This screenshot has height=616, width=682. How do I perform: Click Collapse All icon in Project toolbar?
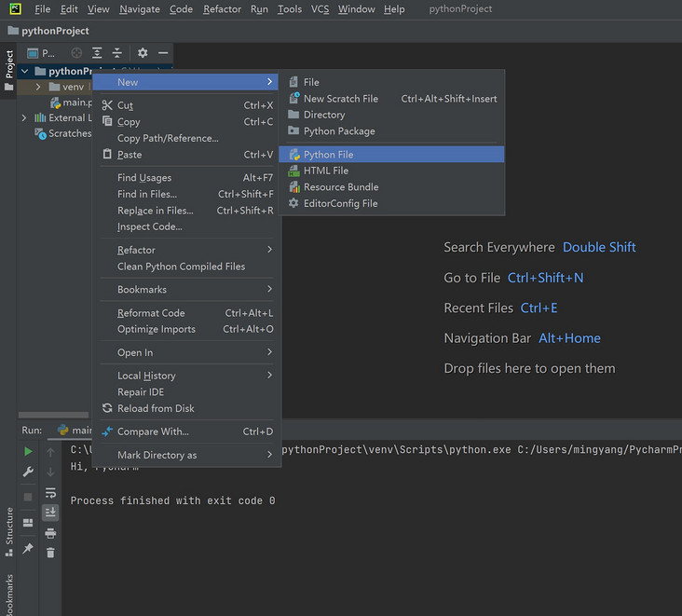click(x=117, y=53)
